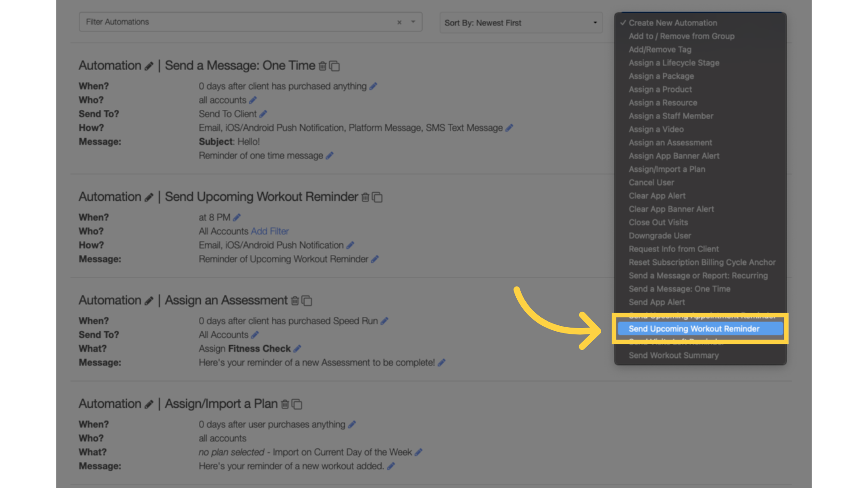Edit 'Reminder of one time message' text
The height and width of the screenshot is (488, 868).
tap(330, 156)
